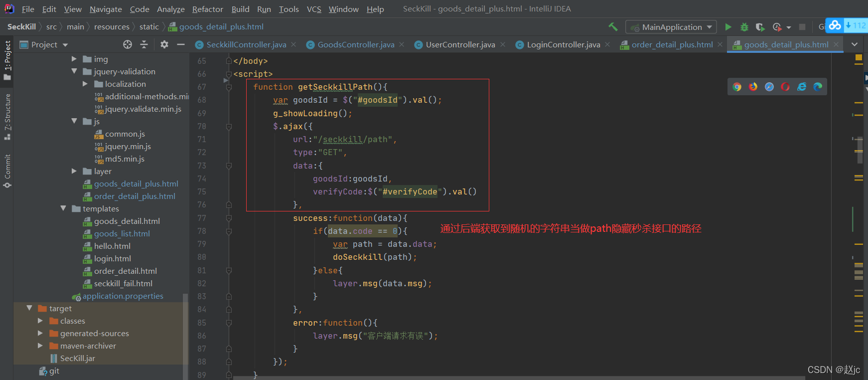This screenshot has width=868, height=380.
Task: Close the SeckkillController.java tab
Action: [293, 44]
